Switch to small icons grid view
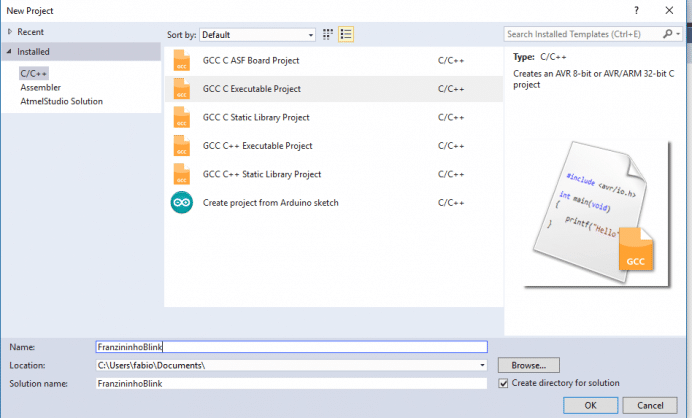The image size is (692, 418). point(327,34)
